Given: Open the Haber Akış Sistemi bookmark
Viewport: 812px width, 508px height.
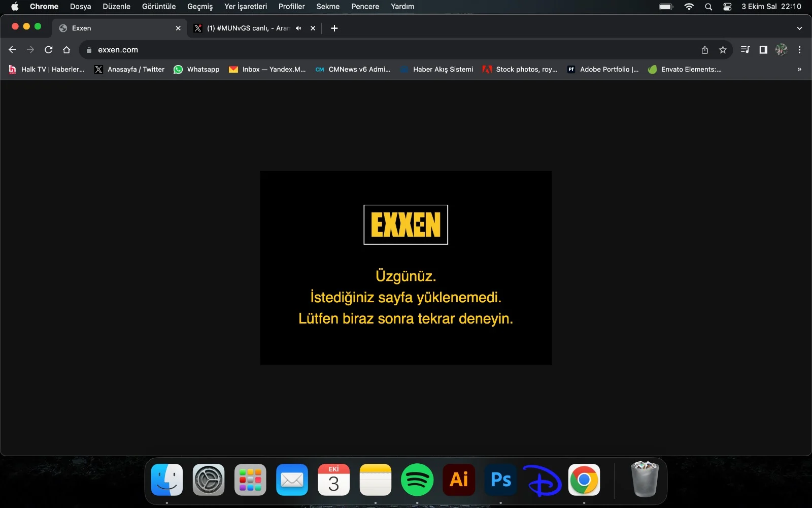Looking at the screenshot, I should 437,70.
